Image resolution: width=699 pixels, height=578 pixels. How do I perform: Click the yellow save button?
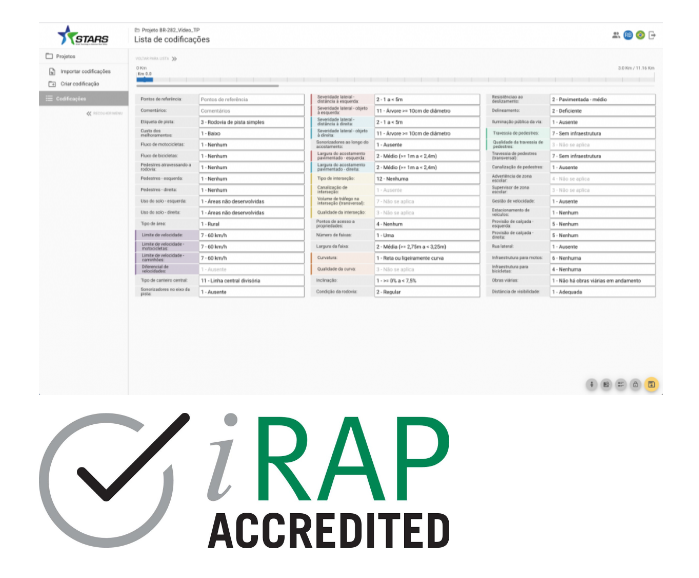coord(651,385)
